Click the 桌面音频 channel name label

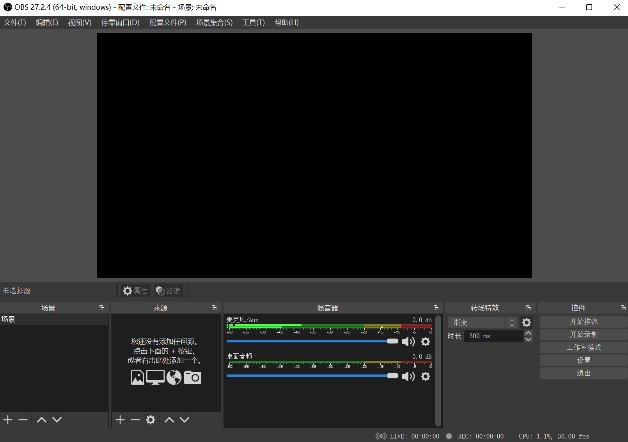240,356
